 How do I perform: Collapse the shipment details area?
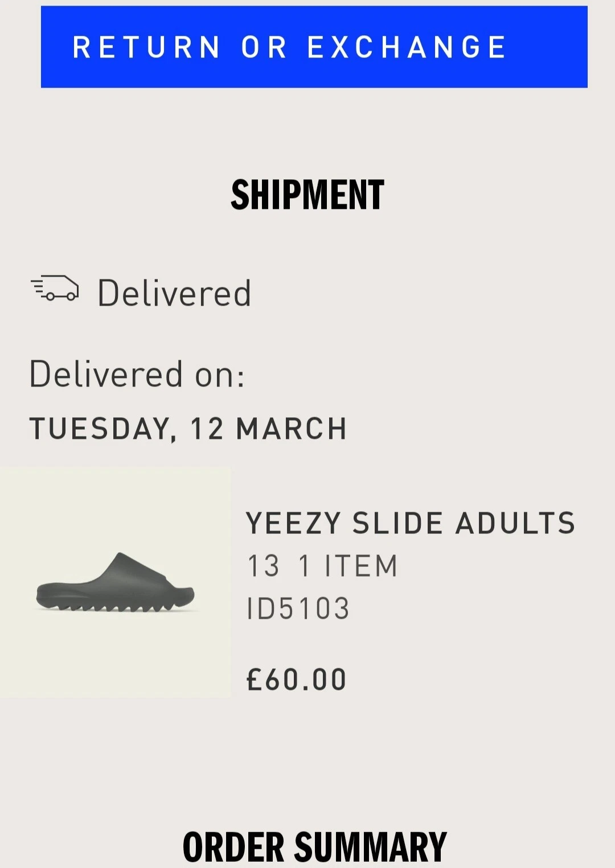click(307, 195)
